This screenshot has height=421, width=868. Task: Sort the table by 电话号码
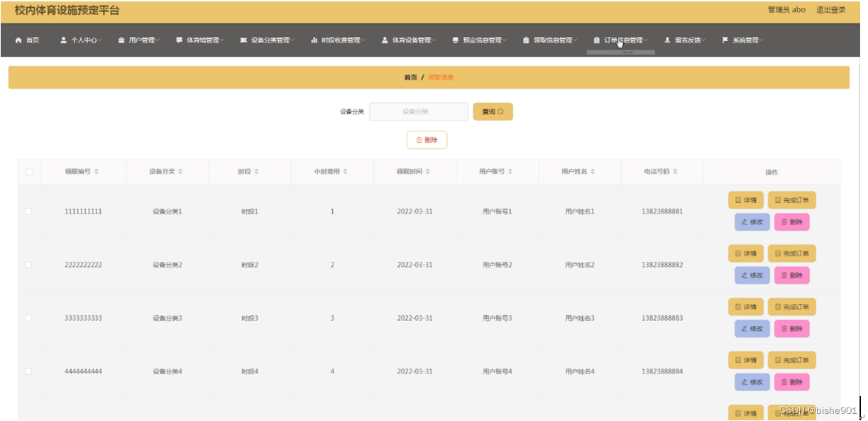pos(675,172)
